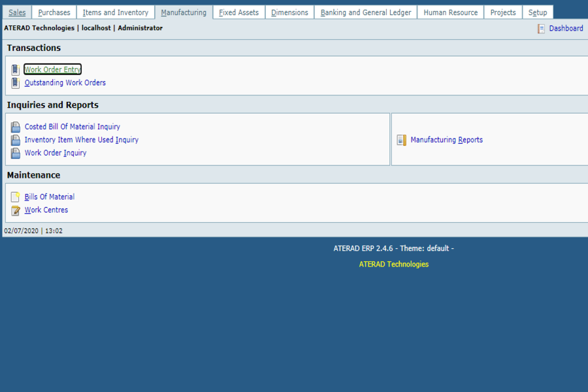This screenshot has width=588, height=392.
Task: Open the Outstanding Work Orders link
Action: click(x=65, y=82)
